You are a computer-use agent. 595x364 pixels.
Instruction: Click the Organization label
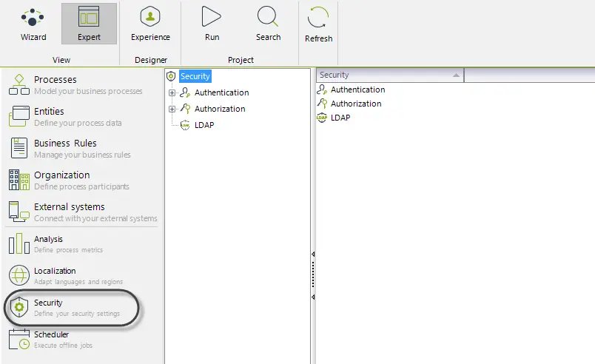(62, 175)
